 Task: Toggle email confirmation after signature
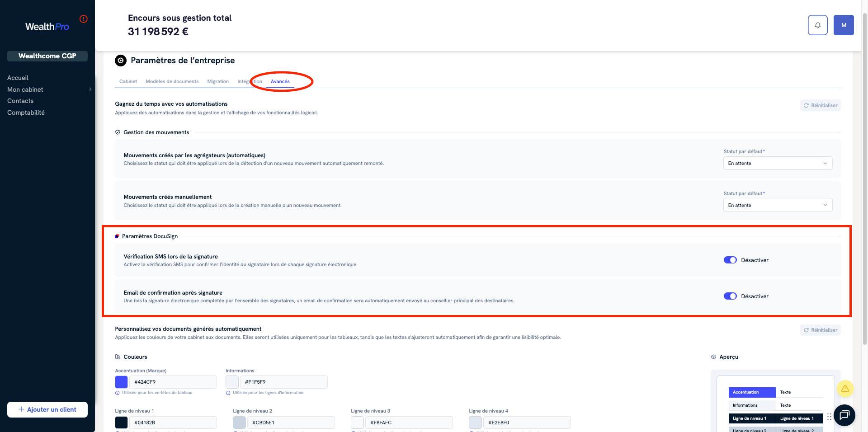[730, 296]
